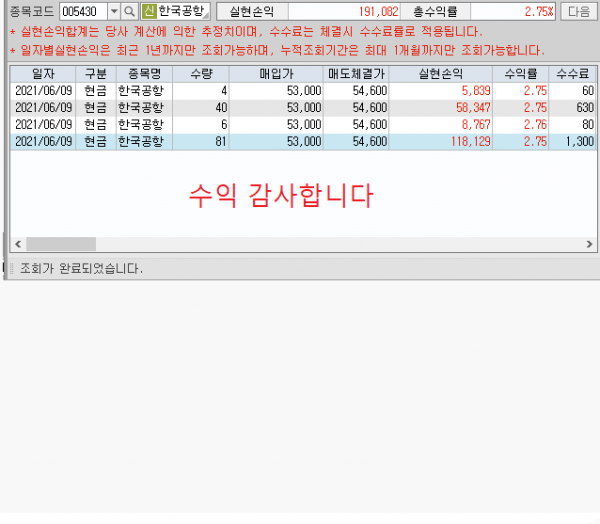Viewport: 600px width, 524px height.
Task: Click the 매입가 column header
Action: click(x=276, y=73)
